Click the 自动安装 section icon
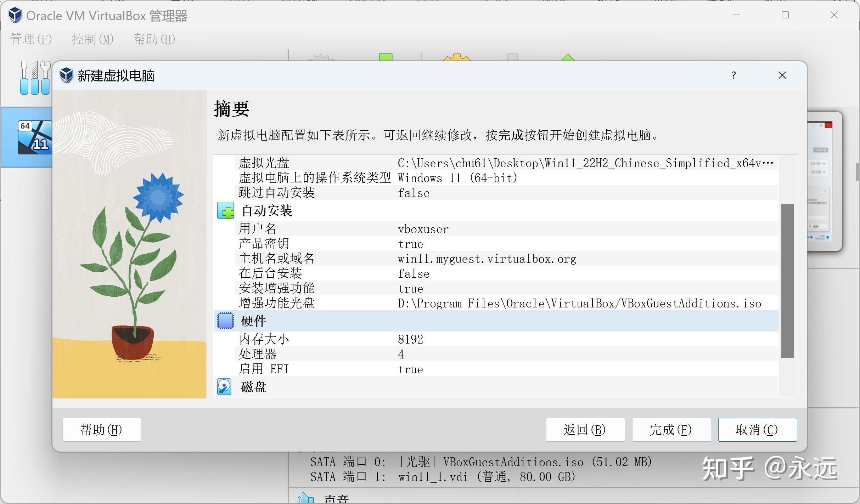 (226, 210)
